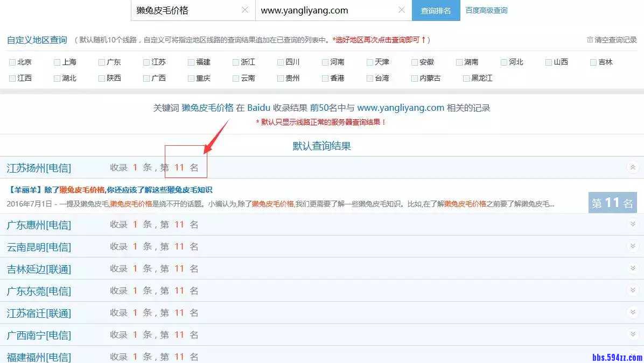
Task: Click the × icon in the URL field
Action: [x=401, y=10]
